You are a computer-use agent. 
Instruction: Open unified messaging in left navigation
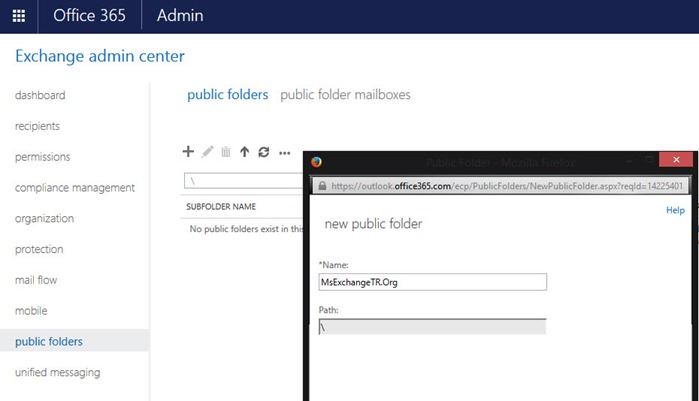[58, 372]
